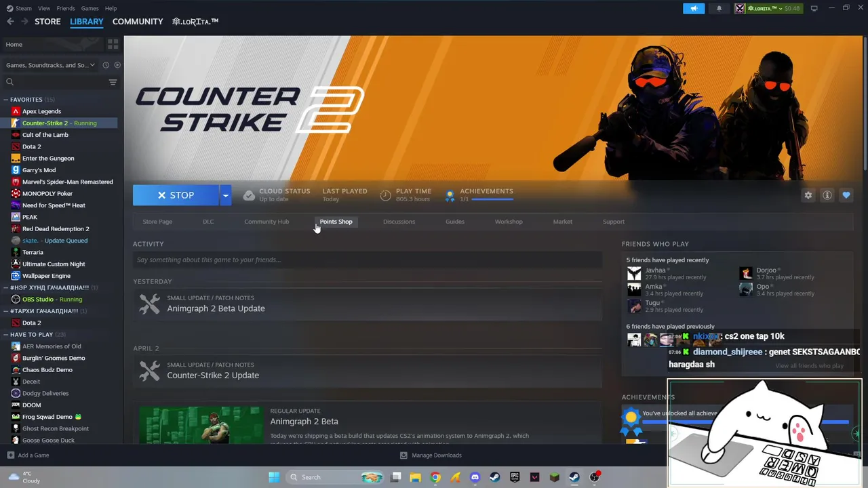Click the sort by recent clock icon
The image size is (868, 488).
(x=106, y=65)
